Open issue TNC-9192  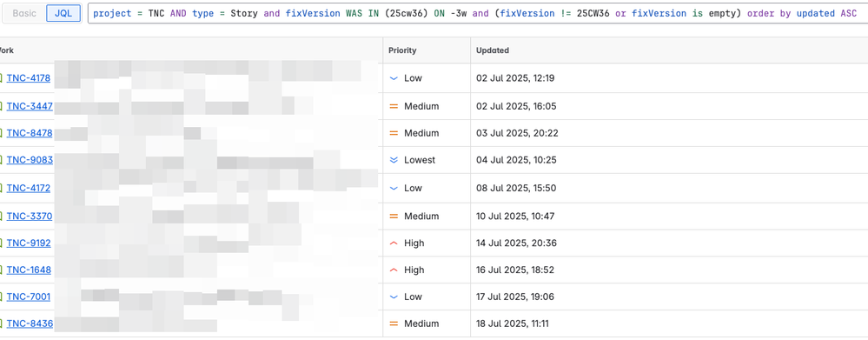pyautogui.click(x=29, y=243)
